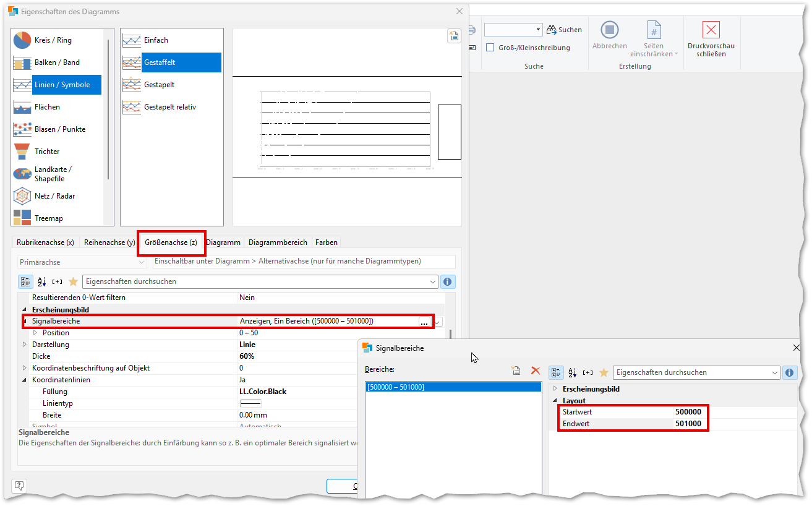Collapse the Signalbereiche row

(25, 321)
